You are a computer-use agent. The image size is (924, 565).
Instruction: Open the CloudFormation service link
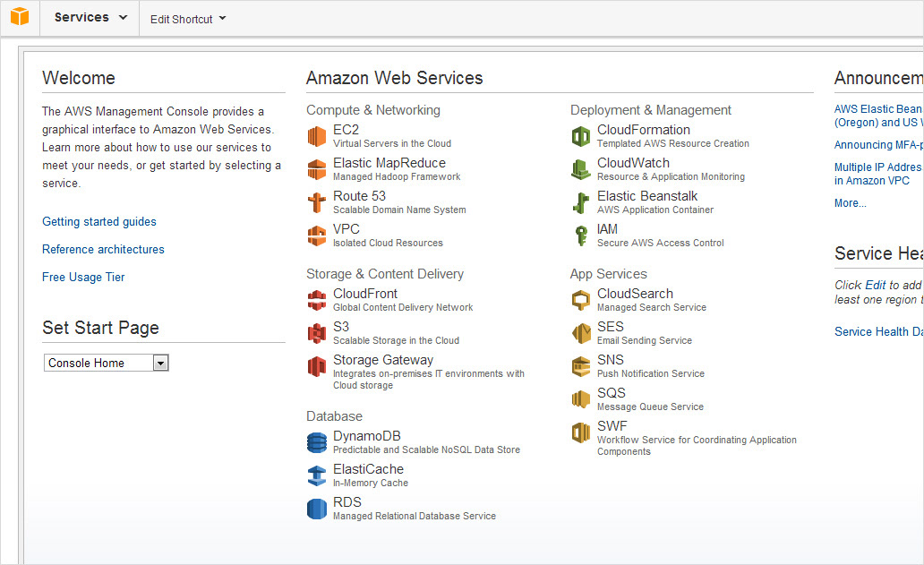[643, 130]
